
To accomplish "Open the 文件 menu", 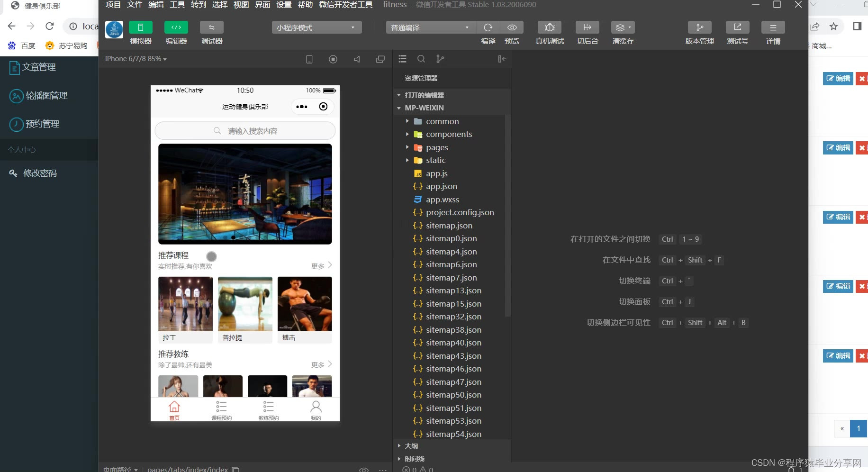I will tap(135, 5).
